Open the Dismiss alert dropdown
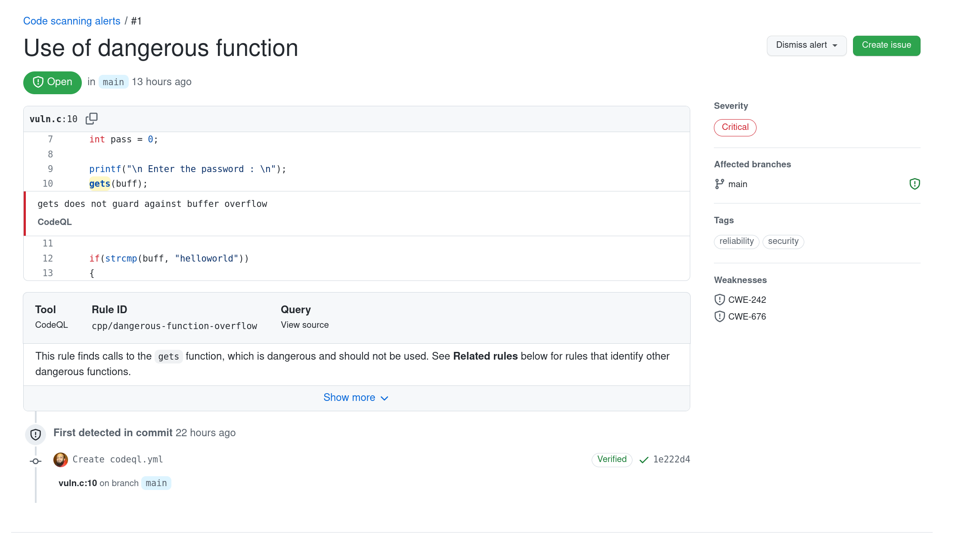This screenshot has width=980, height=533. pos(806,46)
